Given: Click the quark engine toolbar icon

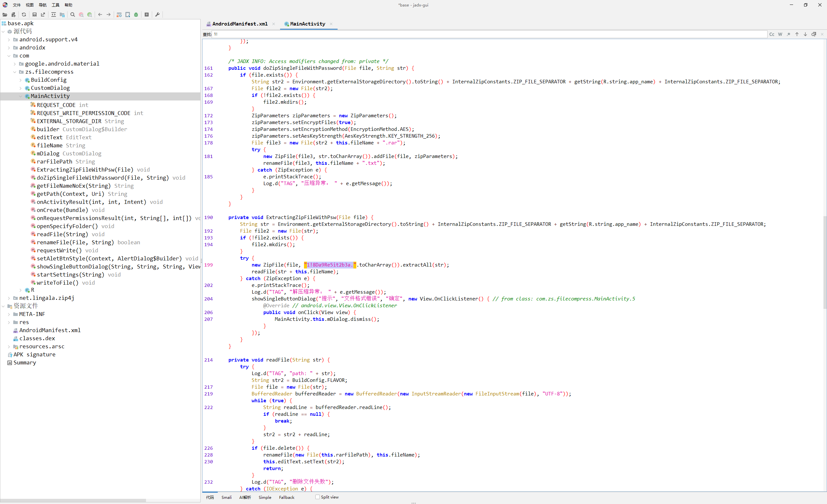Looking at the screenshot, I should [128, 15].
